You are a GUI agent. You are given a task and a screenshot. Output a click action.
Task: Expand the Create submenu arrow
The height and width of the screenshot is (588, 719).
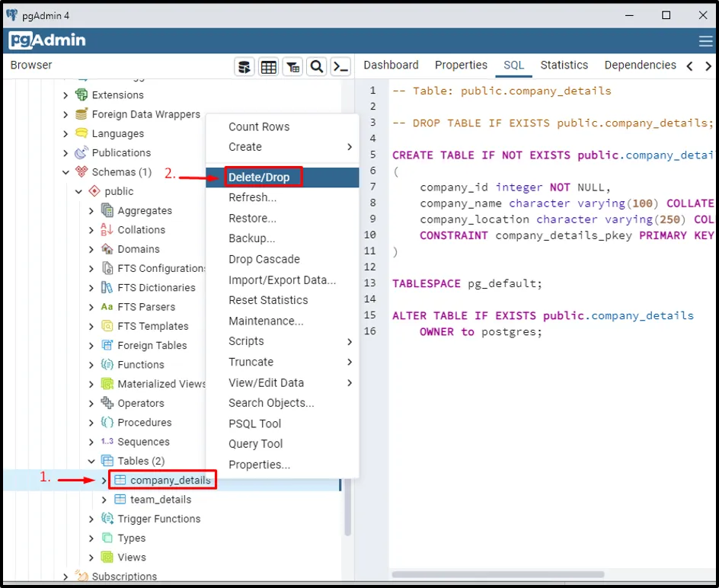[x=350, y=147]
